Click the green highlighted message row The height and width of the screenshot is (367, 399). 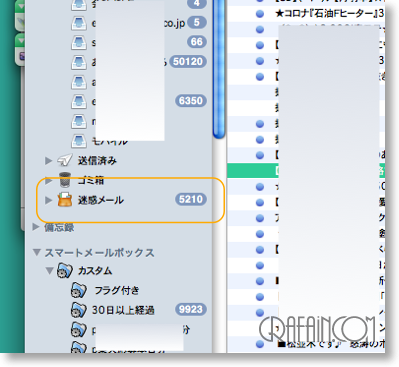tap(306, 171)
